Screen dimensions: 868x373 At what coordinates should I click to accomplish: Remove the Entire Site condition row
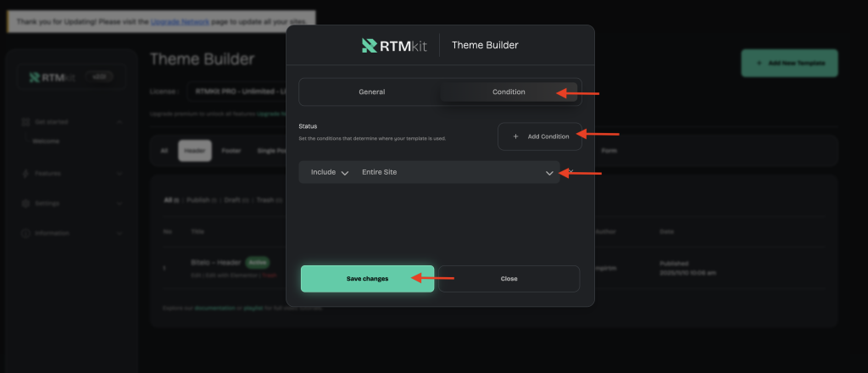tap(571, 170)
